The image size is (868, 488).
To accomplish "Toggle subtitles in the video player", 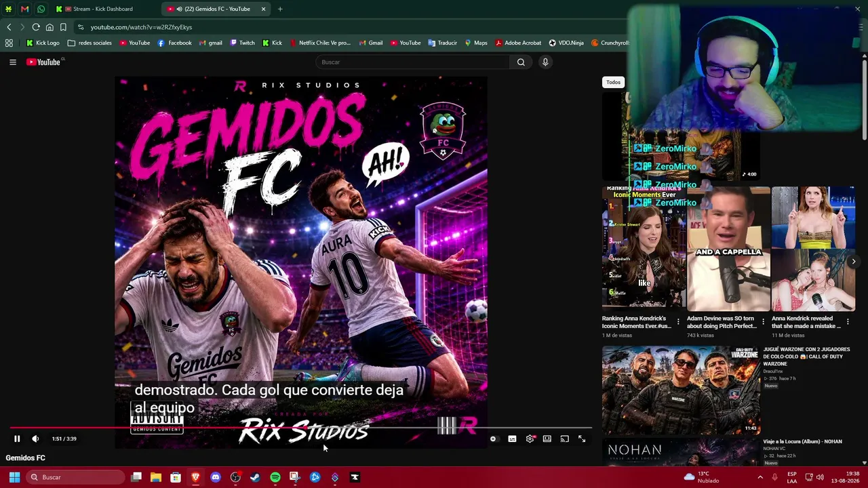I will pyautogui.click(x=512, y=439).
